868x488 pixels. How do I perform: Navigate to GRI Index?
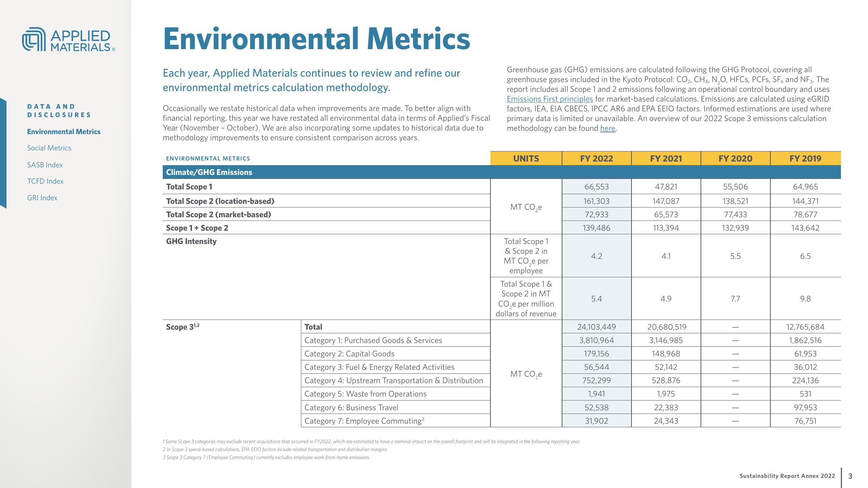point(42,198)
